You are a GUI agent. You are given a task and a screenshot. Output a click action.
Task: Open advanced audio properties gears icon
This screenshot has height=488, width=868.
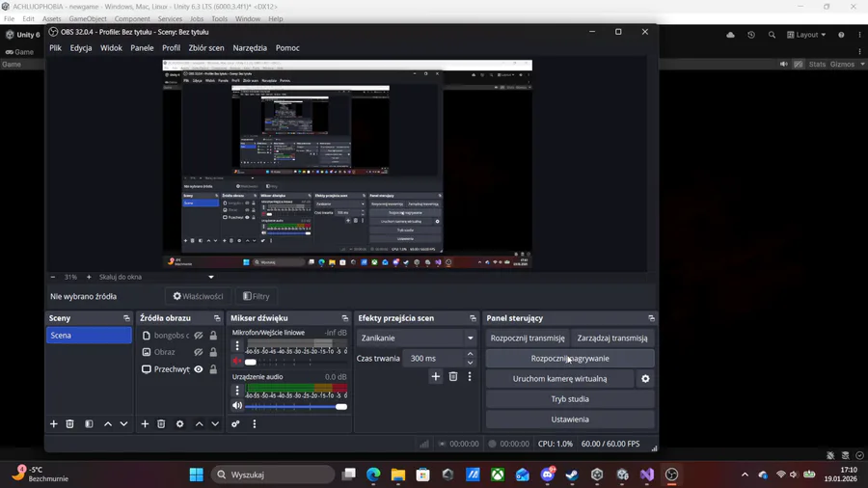pos(236,423)
